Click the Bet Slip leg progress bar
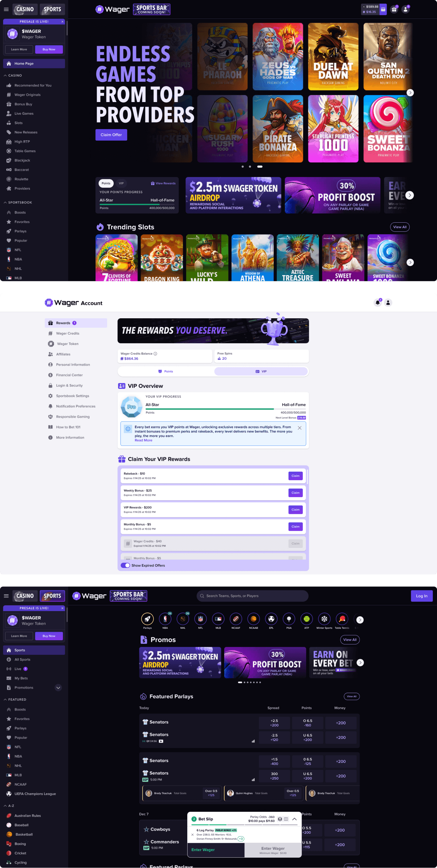 (x=244, y=825)
